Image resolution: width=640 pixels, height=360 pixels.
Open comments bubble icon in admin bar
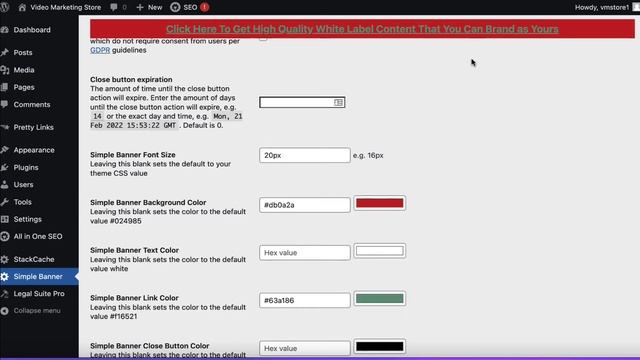point(114,7)
